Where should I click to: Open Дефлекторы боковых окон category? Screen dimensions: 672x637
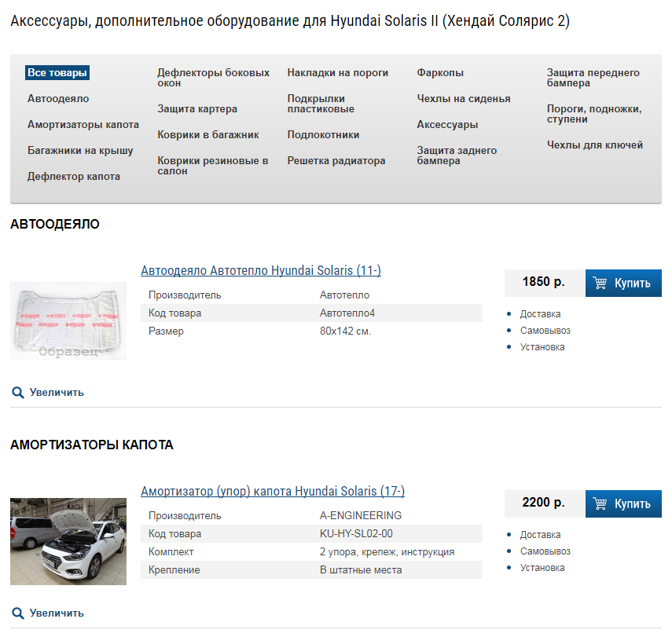coord(214,78)
